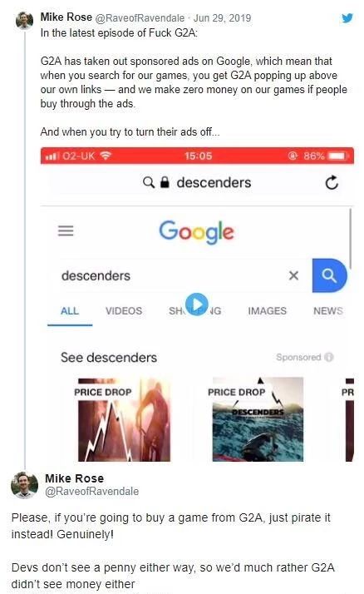Open Google hamburger menu icon
Viewport: 364px width, 594px height.
(x=66, y=230)
